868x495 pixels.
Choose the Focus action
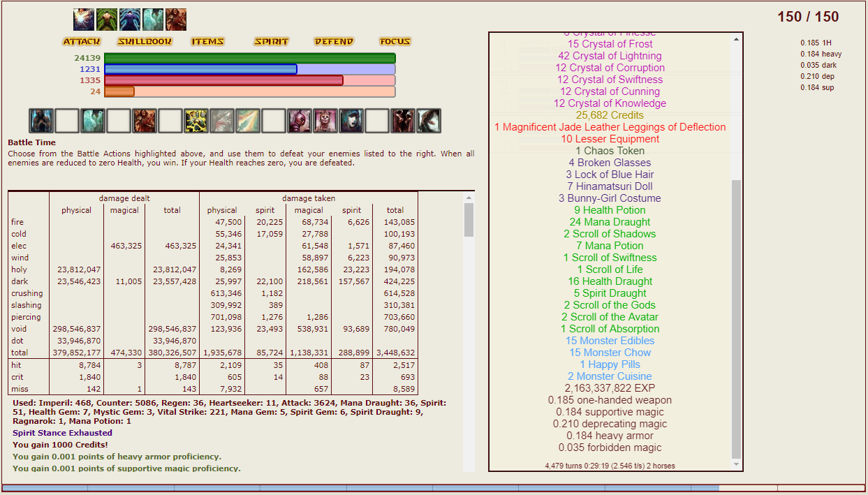tap(395, 42)
